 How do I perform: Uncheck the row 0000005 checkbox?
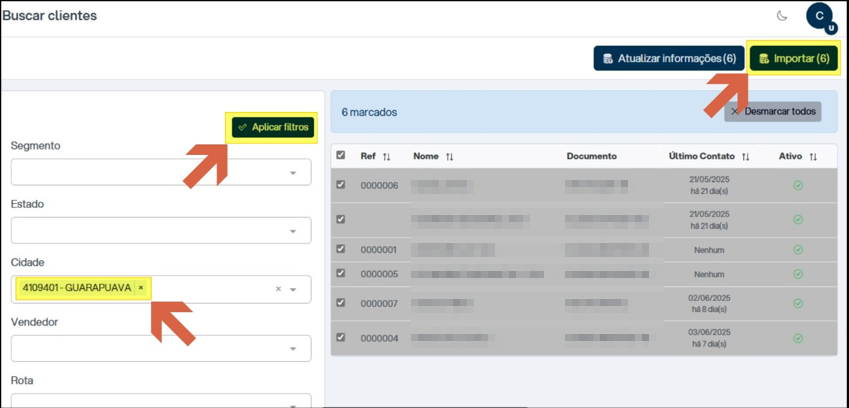click(341, 273)
